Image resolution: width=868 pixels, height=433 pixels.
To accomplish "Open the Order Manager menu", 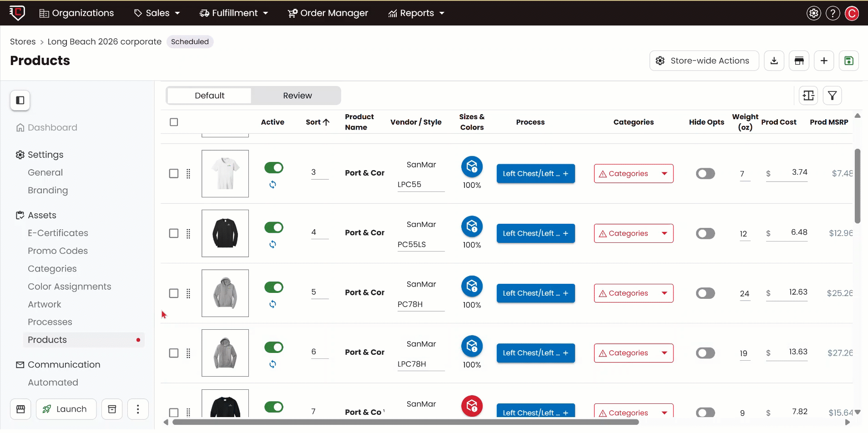I will click(328, 13).
